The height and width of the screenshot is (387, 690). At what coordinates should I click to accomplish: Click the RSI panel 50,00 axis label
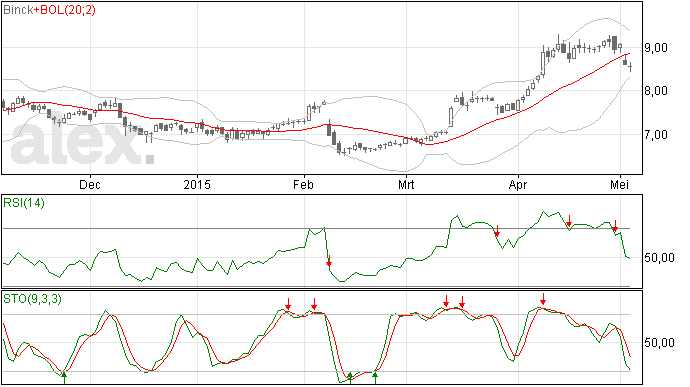pos(659,258)
